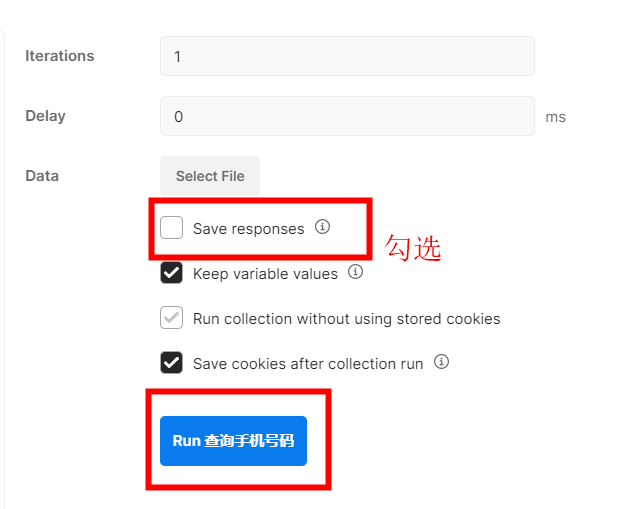Click the Delay field label
642x509 pixels.
(x=45, y=116)
